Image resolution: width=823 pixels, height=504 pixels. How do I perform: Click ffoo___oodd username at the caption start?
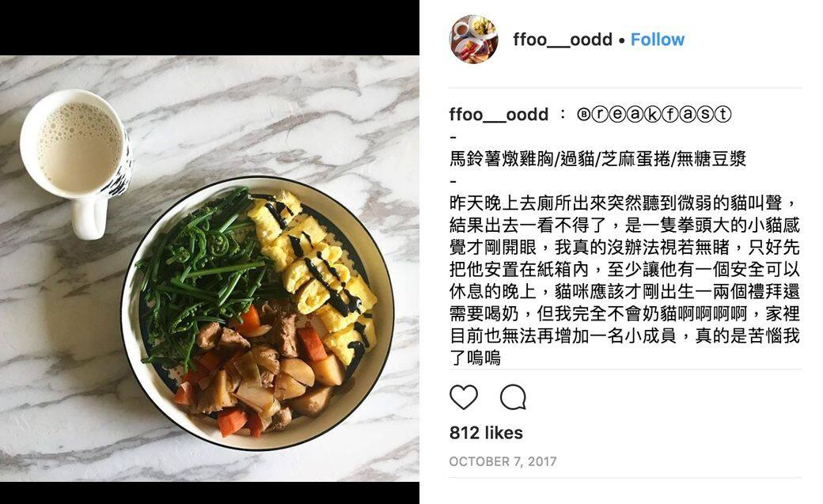pyautogui.click(x=499, y=115)
